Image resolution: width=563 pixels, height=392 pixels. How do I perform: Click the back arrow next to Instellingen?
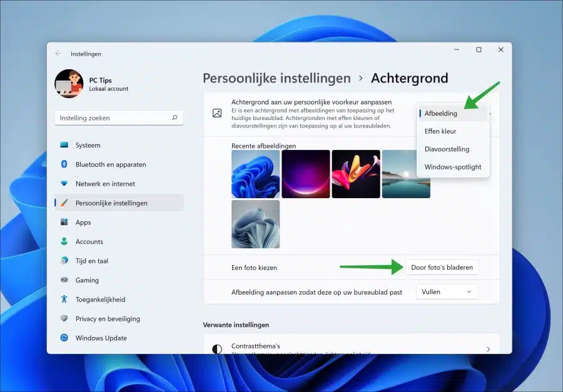[58, 54]
